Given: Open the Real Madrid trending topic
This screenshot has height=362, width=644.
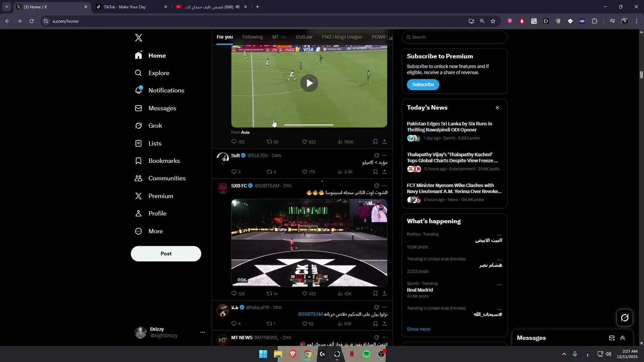Looking at the screenshot, I should [x=420, y=290].
